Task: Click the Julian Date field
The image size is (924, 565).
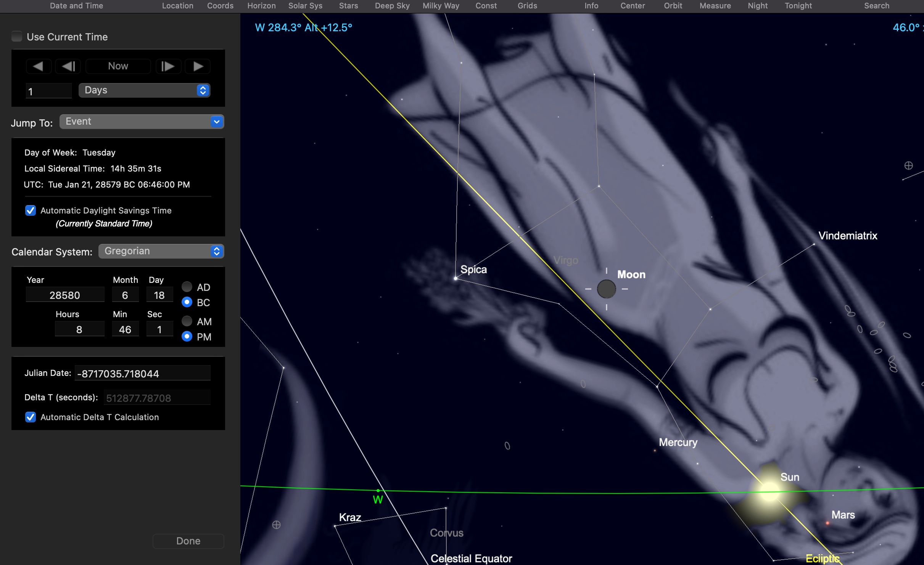Action: [143, 373]
